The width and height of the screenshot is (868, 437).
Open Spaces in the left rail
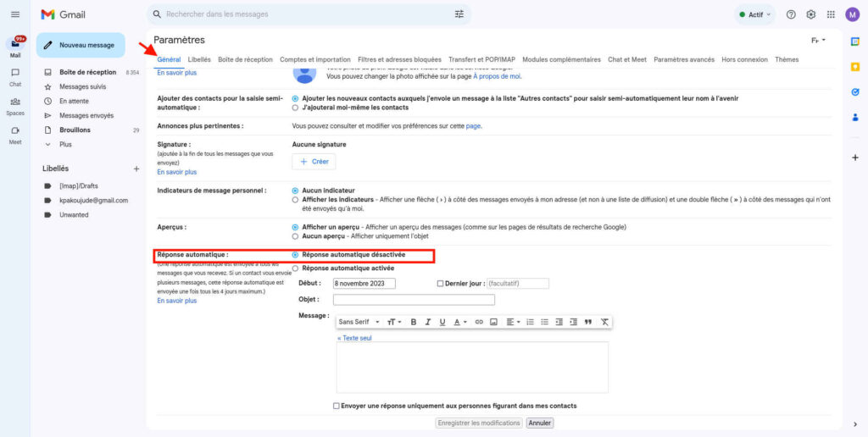point(15,106)
